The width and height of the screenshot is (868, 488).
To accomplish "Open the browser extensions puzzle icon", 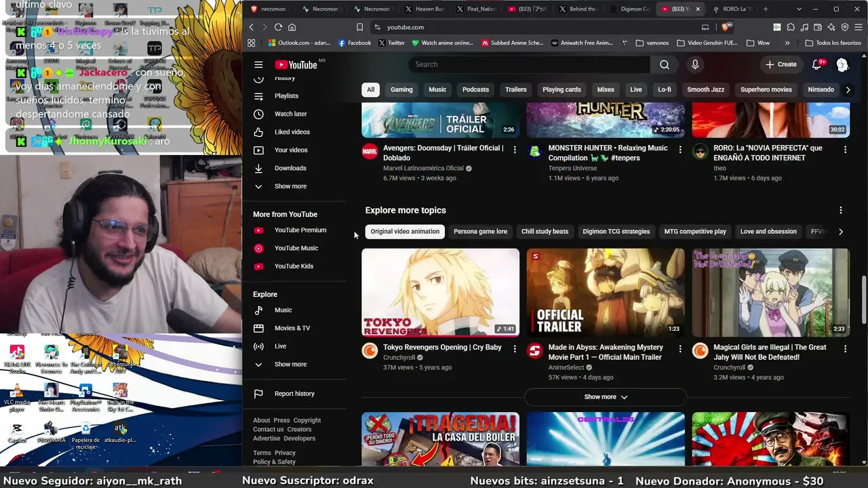I will click(x=791, y=27).
